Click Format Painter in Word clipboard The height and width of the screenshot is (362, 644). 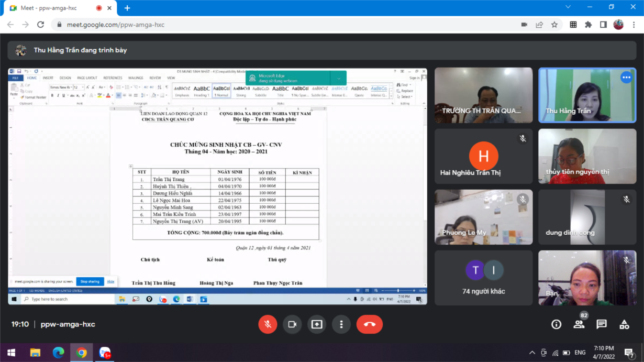[x=34, y=97]
